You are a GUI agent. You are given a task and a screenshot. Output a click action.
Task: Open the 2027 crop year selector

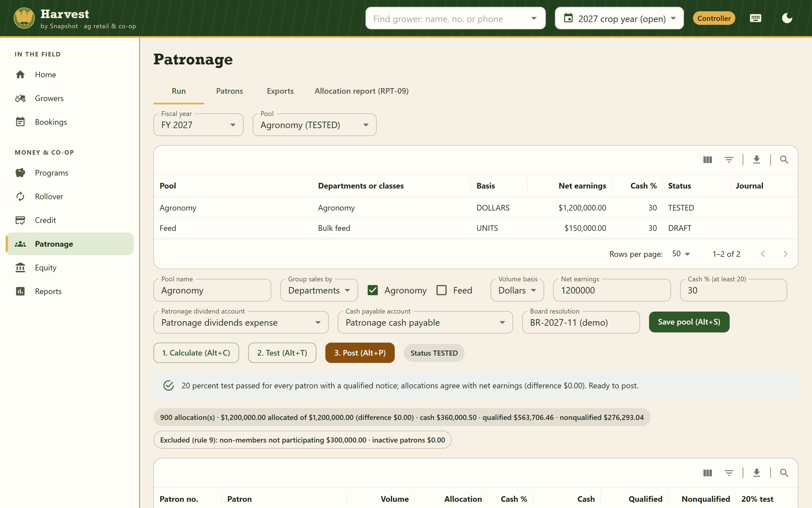[619, 18]
